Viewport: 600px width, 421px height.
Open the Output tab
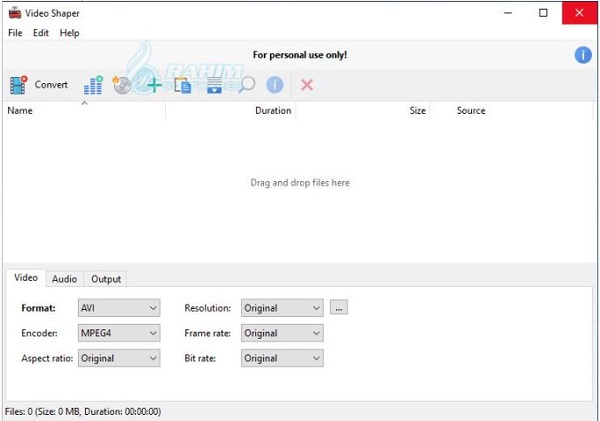[x=106, y=279]
